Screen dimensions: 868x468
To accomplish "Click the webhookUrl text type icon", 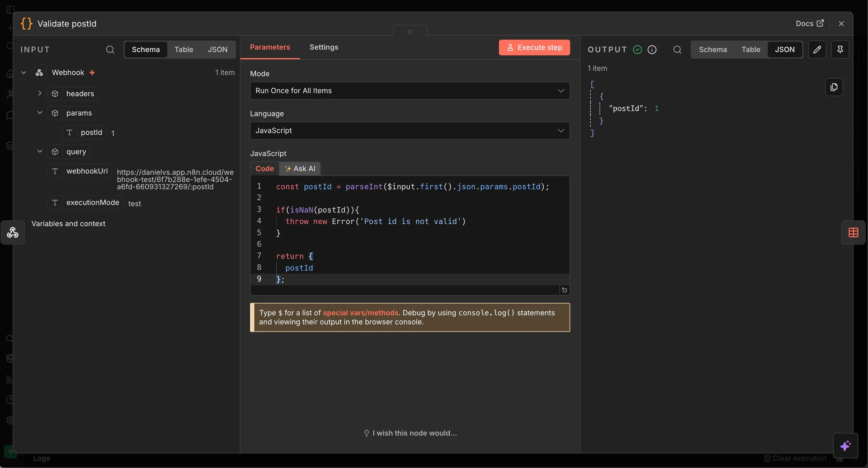I will [x=55, y=171].
